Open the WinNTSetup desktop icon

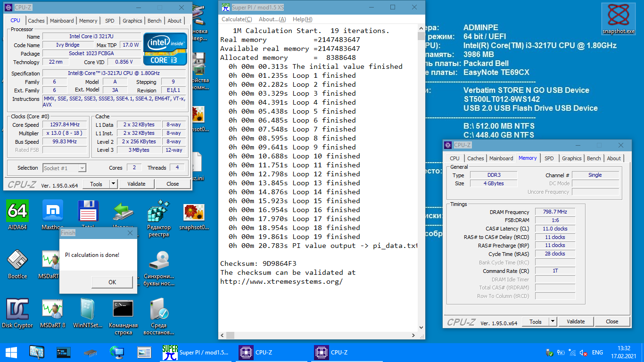click(88, 313)
